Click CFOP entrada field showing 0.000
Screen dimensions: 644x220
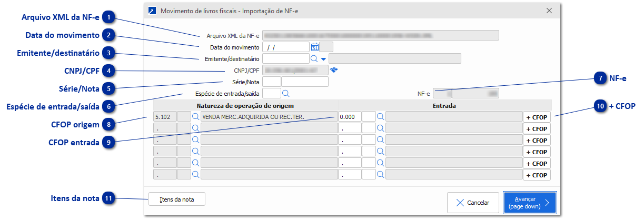click(350, 116)
